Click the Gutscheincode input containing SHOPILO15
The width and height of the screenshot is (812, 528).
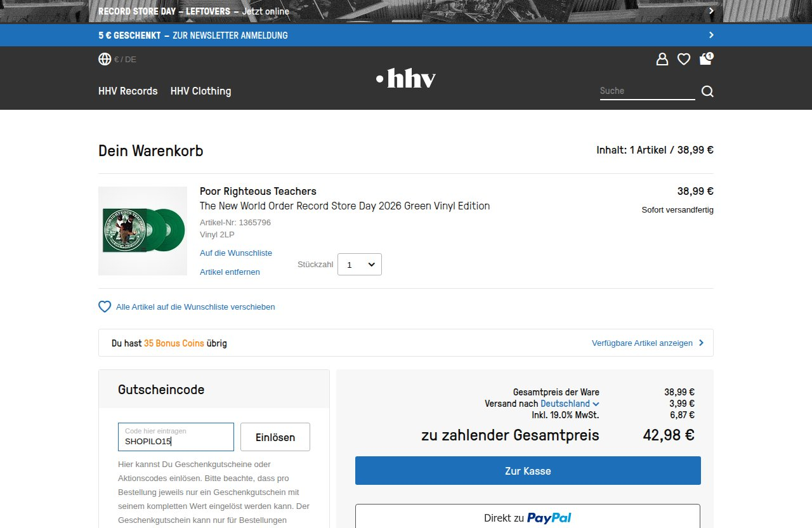(176, 437)
